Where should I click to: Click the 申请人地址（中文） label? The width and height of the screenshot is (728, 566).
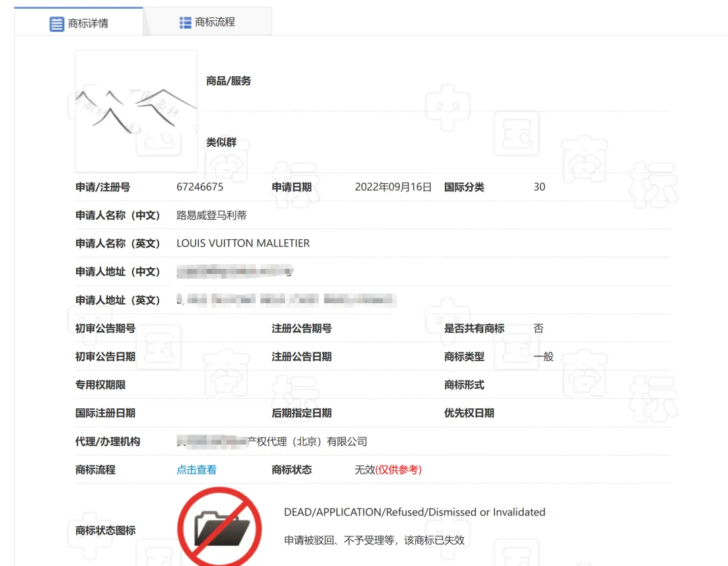(117, 272)
